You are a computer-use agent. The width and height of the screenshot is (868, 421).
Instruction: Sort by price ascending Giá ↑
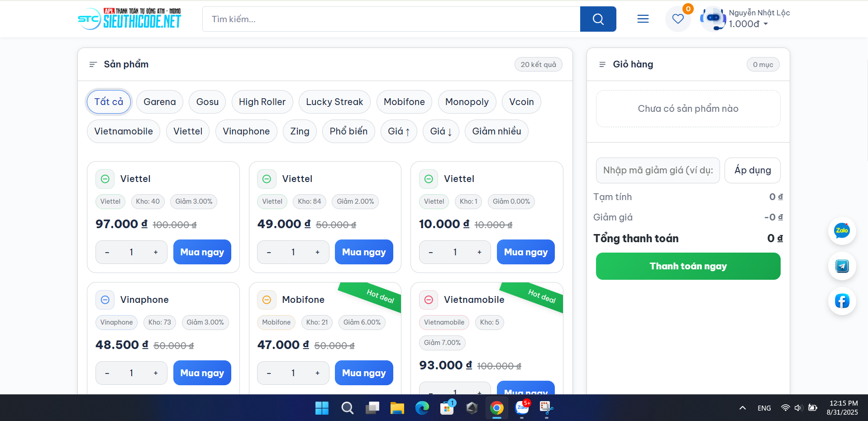399,131
